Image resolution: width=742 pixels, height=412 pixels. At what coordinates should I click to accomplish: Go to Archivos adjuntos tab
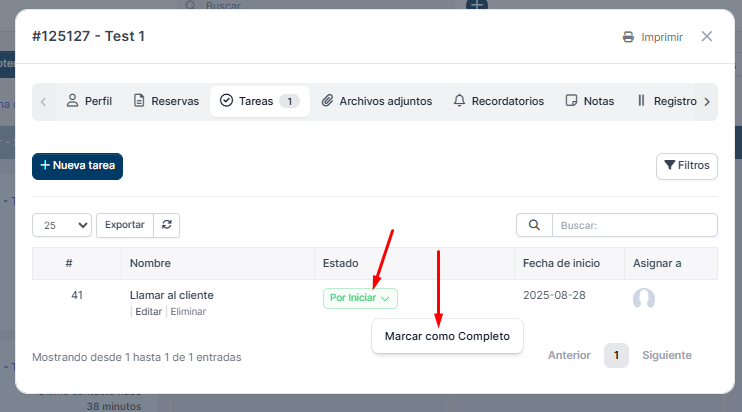376,101
